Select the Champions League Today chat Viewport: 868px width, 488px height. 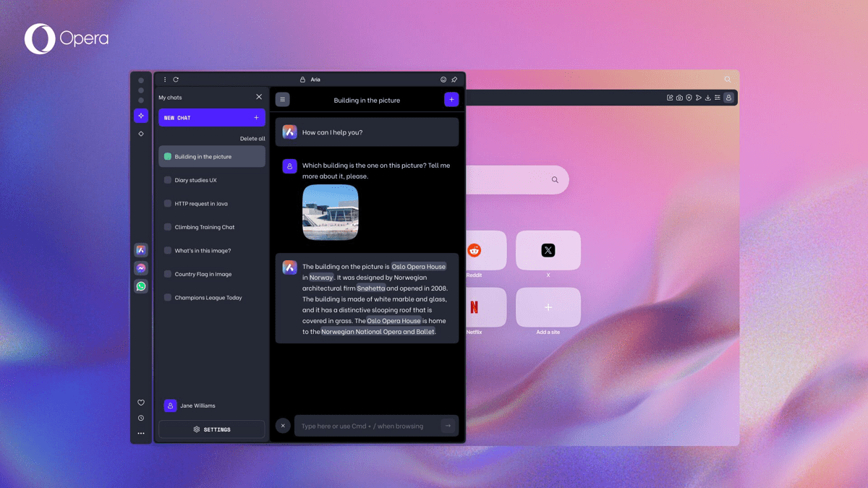click(x=208, y=298)
